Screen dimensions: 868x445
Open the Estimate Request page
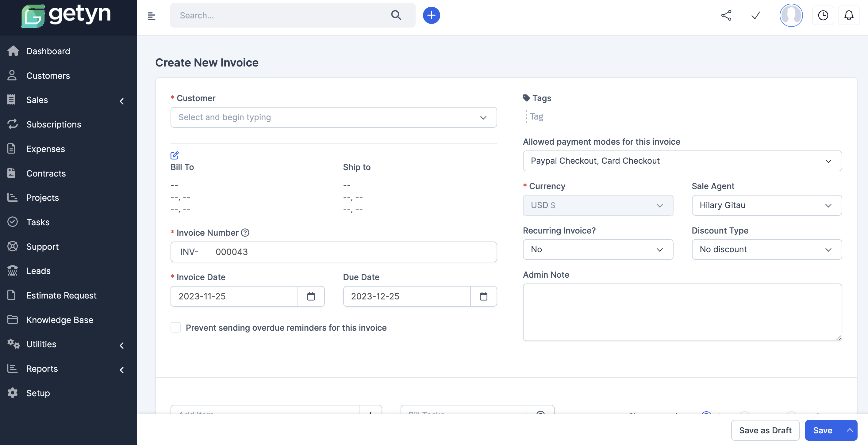[61, 295]
